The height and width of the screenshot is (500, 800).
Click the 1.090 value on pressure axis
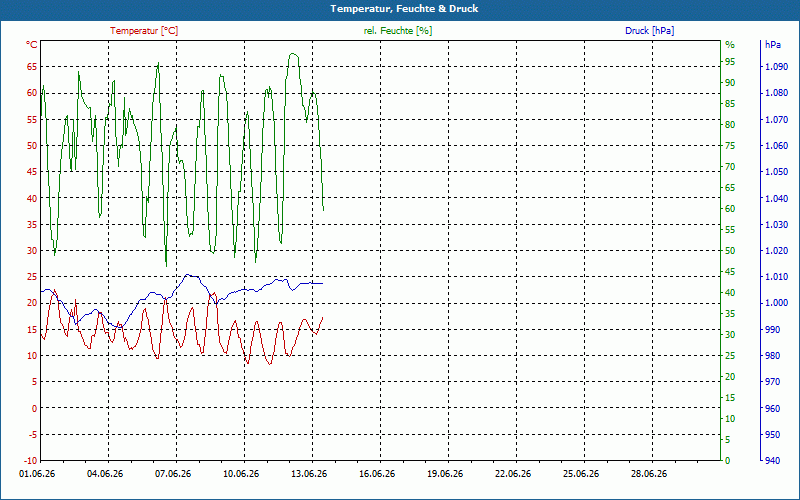point(776,67)
